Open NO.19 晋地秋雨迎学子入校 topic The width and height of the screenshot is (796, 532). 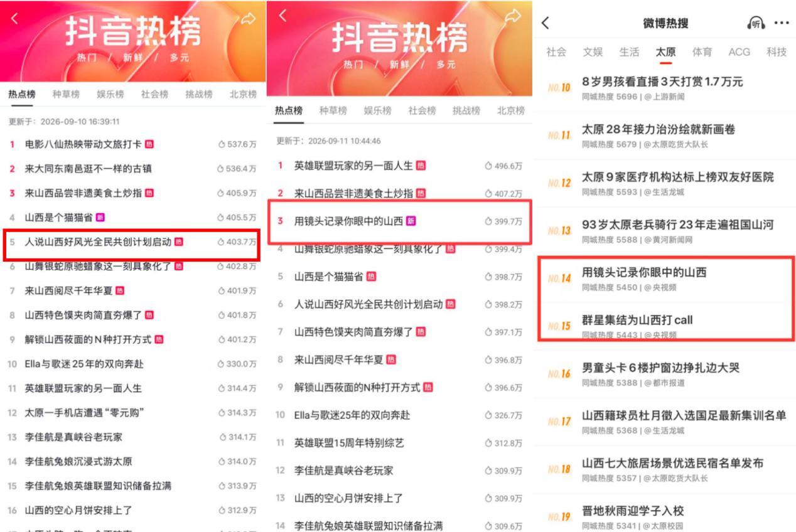(x=665, y=517)
